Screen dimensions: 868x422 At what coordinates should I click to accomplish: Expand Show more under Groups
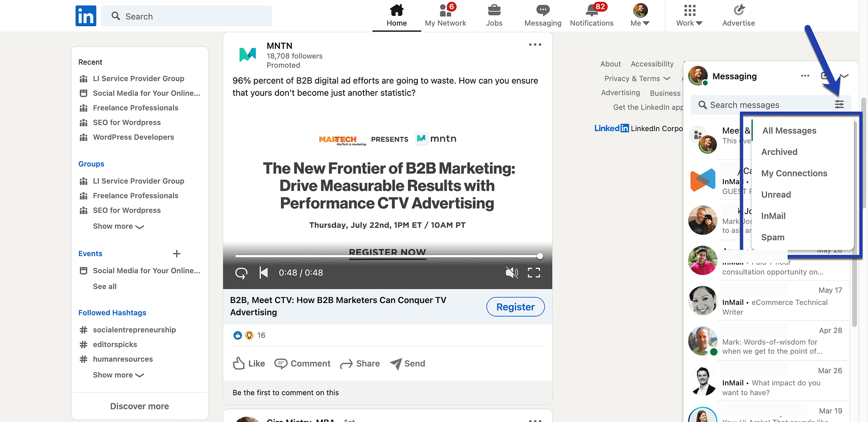[118, 226]
